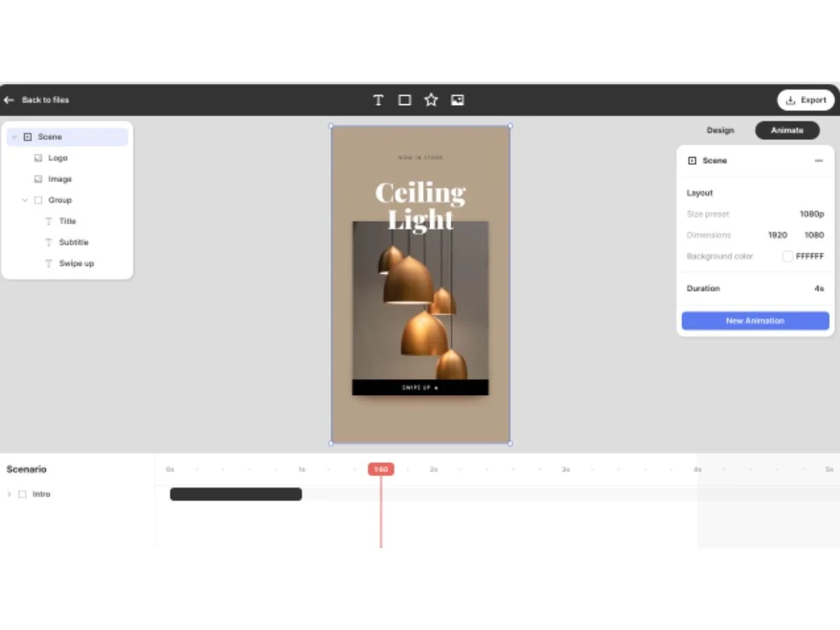Click the Export button
The image size is (840, 630).
pos(805,100)
